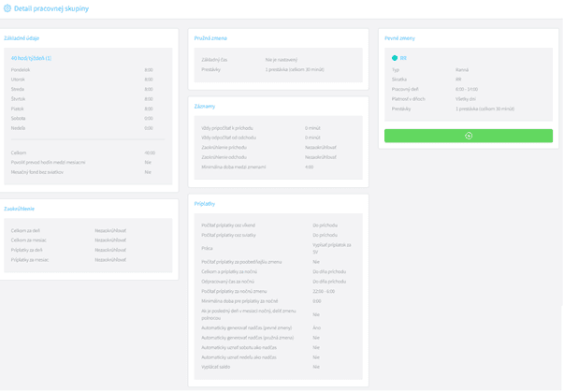
Task: Click the circular icon on the green button
Action: point(469,136)
